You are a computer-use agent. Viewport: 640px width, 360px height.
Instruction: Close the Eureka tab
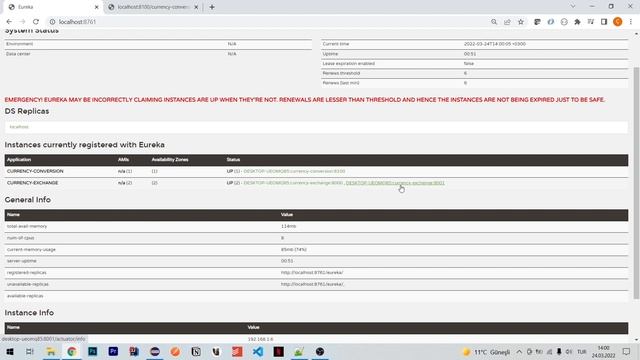coord(97,7)
